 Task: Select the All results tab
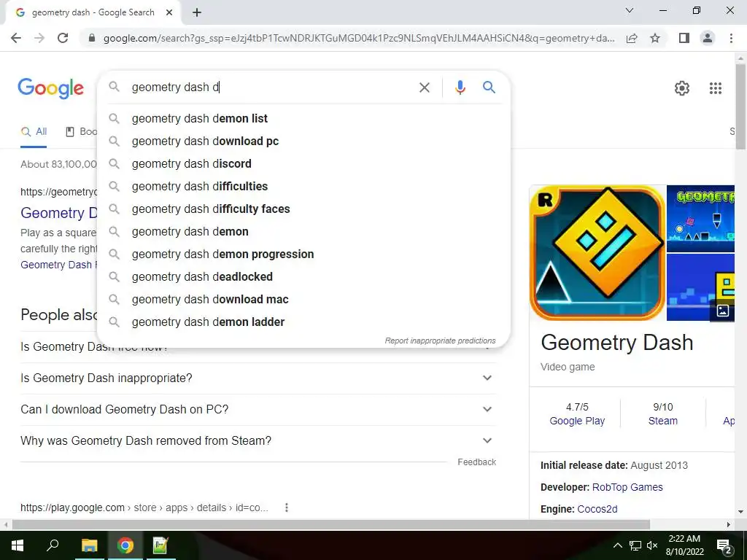(x=34, y=132)
